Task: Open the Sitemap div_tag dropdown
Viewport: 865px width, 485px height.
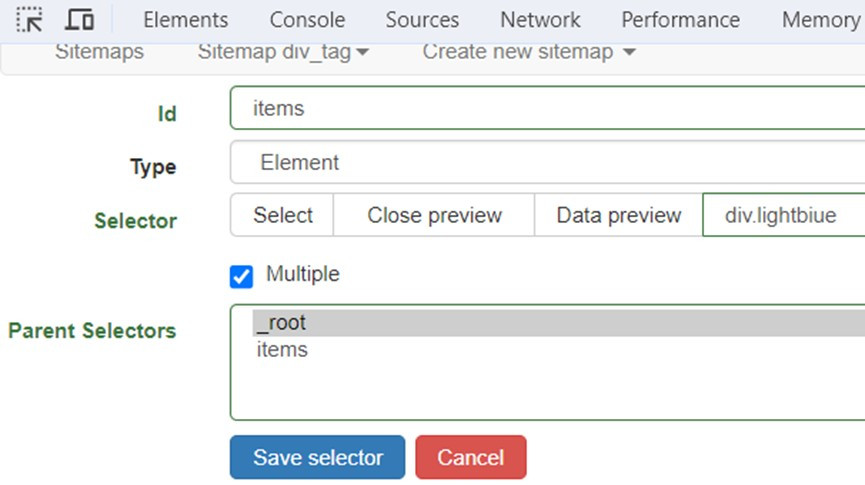Action: click(283, 52)
